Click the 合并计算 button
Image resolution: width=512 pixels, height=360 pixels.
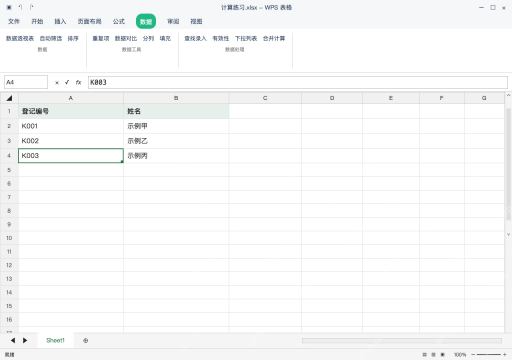pyautogui.click(x=274, y=39)
